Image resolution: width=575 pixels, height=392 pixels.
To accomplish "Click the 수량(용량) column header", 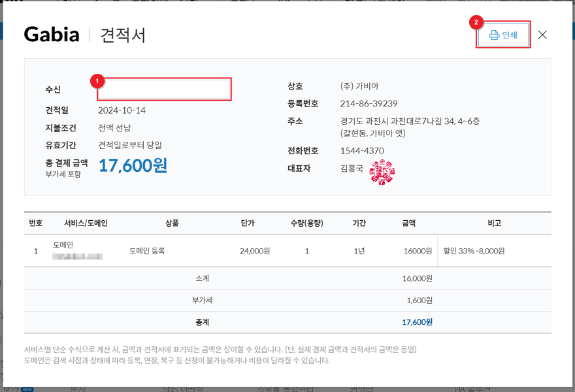I will [307, 223].
